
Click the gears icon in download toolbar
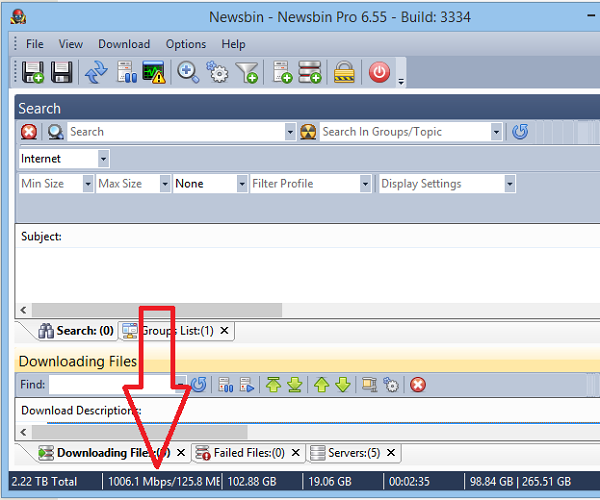391,384
